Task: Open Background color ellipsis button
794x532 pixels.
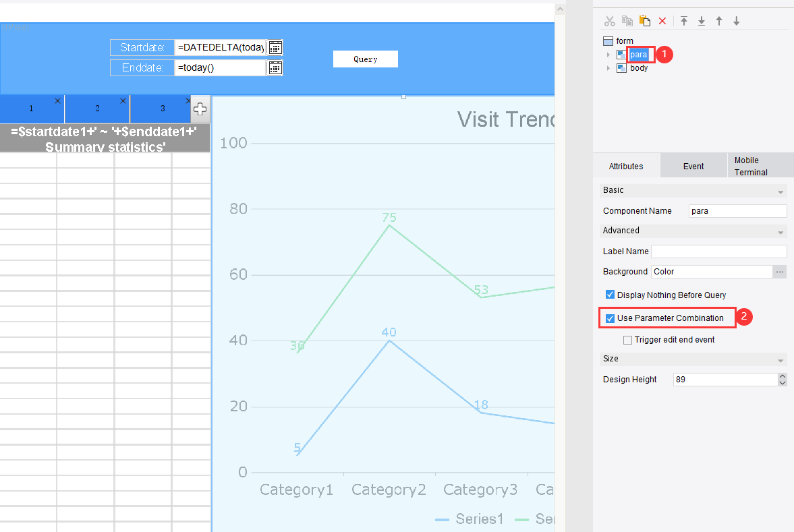Action: 780,272
